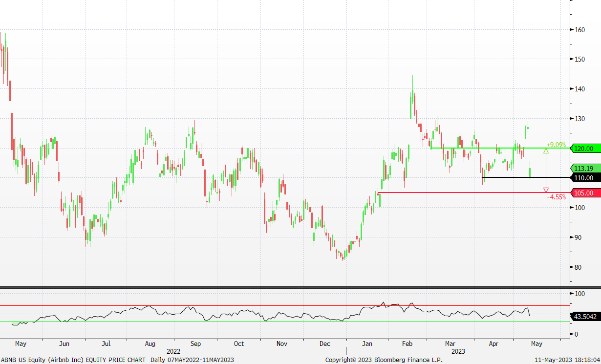Click the Jan month label

[368, 343]
